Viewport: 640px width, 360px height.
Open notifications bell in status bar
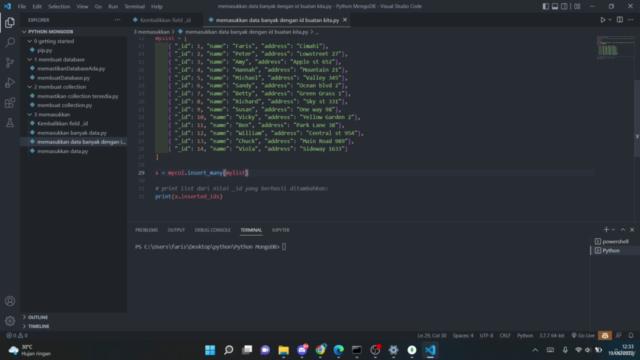pos(631,336)
